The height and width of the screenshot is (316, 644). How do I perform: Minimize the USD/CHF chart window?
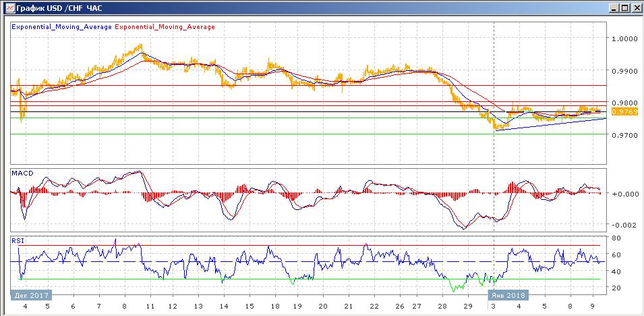pos(614,8)
